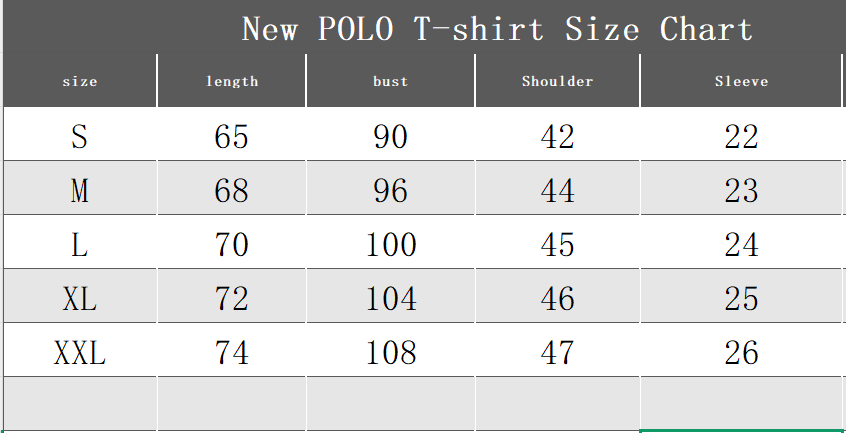Select the 'length' header cell
The height and width of the screenshot is (433, 846).
232,81
